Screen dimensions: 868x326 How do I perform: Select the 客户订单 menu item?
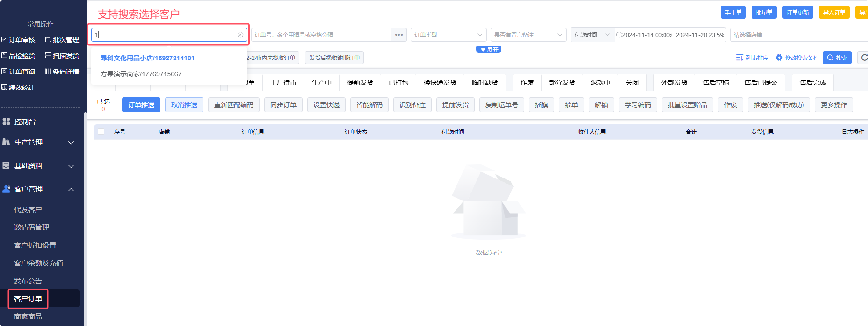(x=28, y=298)
